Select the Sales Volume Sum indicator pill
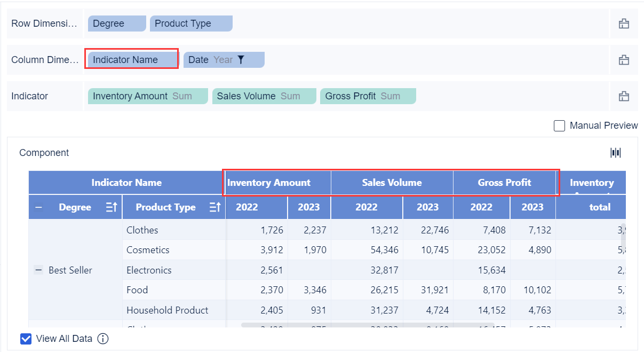This screenshot has width=644, height=352. pyautogui.click(x=264, y=96)
